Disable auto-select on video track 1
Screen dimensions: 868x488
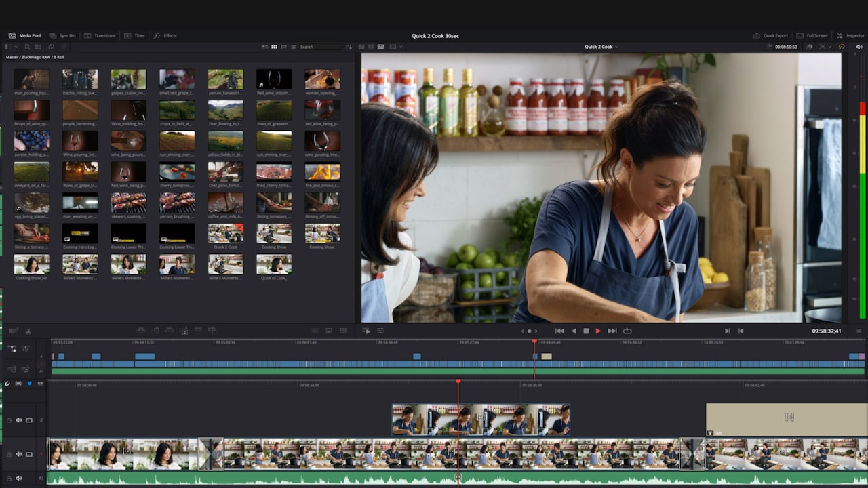28,455
